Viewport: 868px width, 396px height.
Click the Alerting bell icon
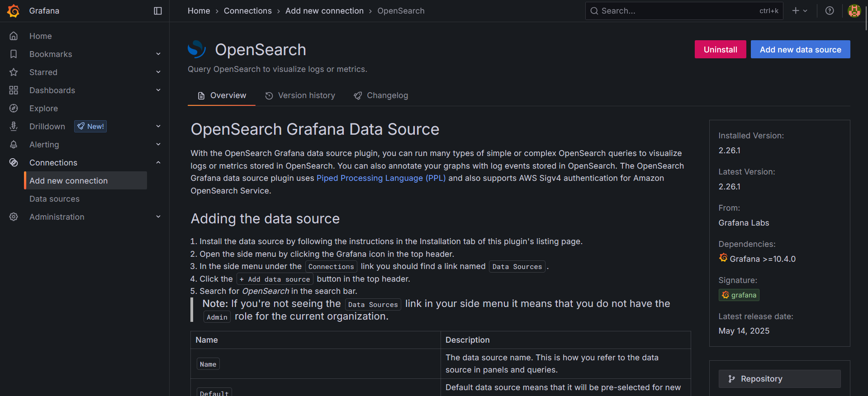(14, 145)
